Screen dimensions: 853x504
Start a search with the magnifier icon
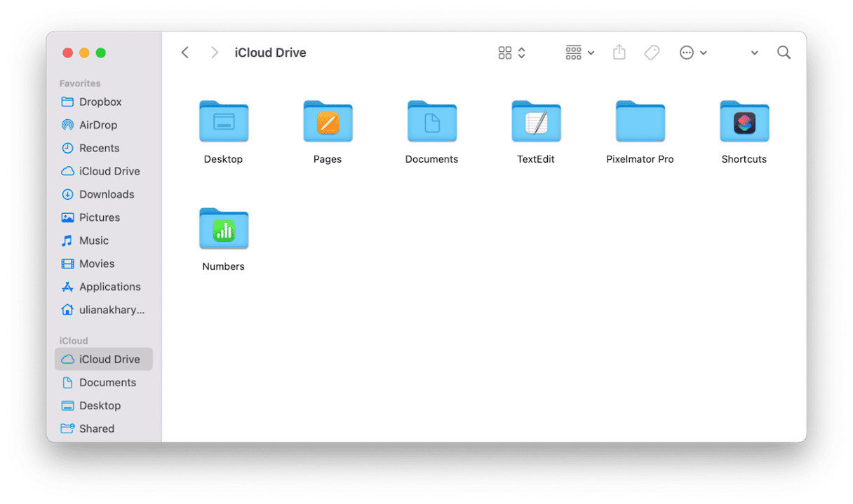pos(784,53)
